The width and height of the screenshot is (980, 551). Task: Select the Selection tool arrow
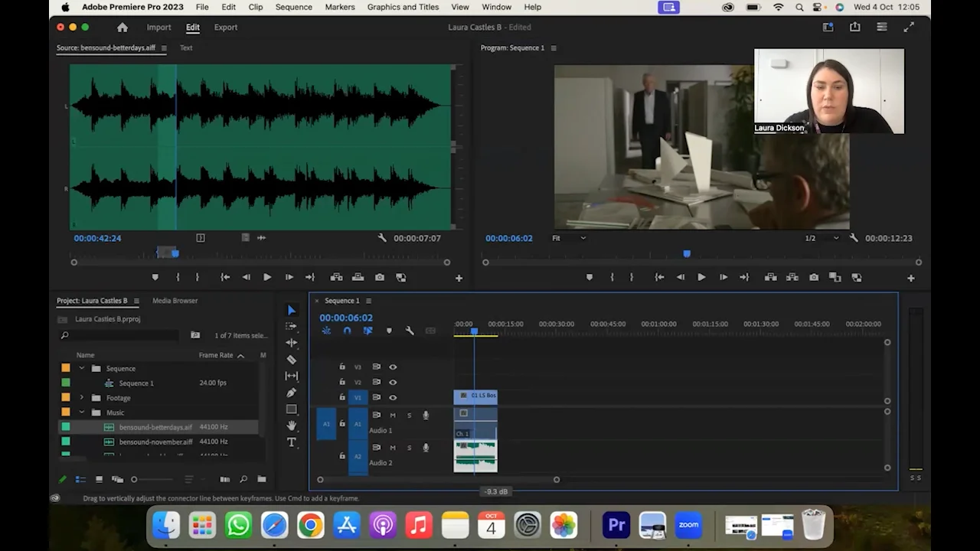tap(292, 310)
